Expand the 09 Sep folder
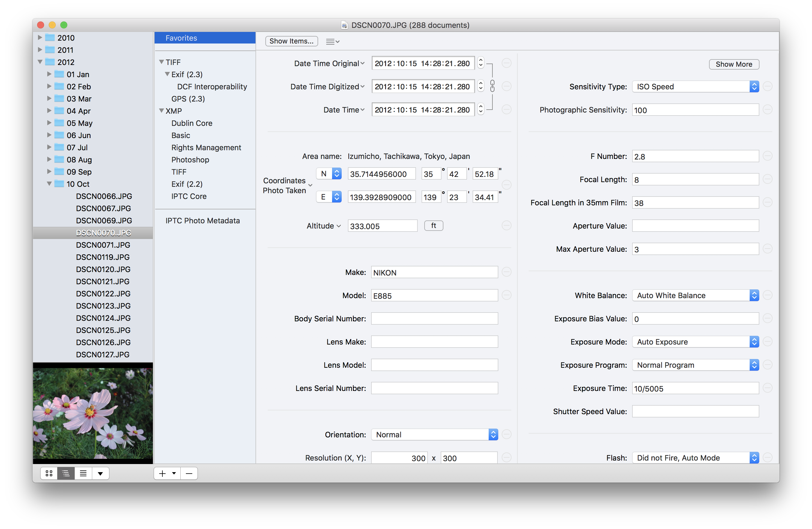 click(x=49, y=171)
